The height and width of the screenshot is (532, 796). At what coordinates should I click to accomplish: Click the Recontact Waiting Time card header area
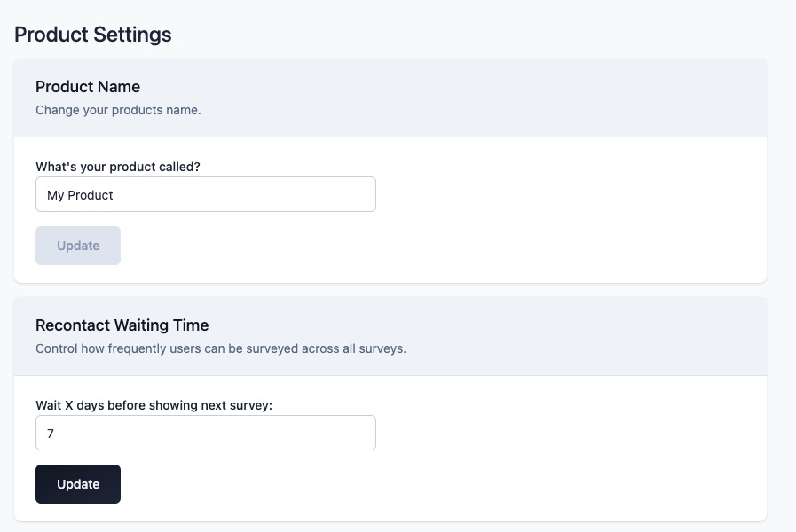tap(390, 336)
